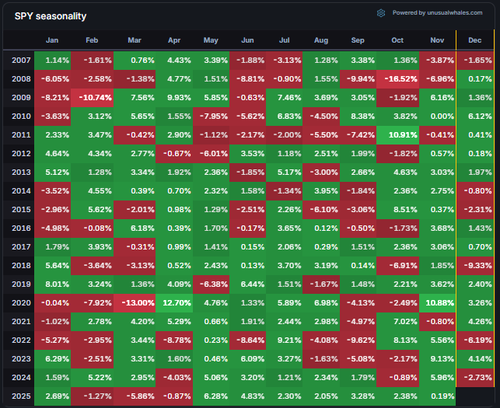Click the -2.73% cell for December 2024
This screenshot has width=500, height=408.
(475, 378)
